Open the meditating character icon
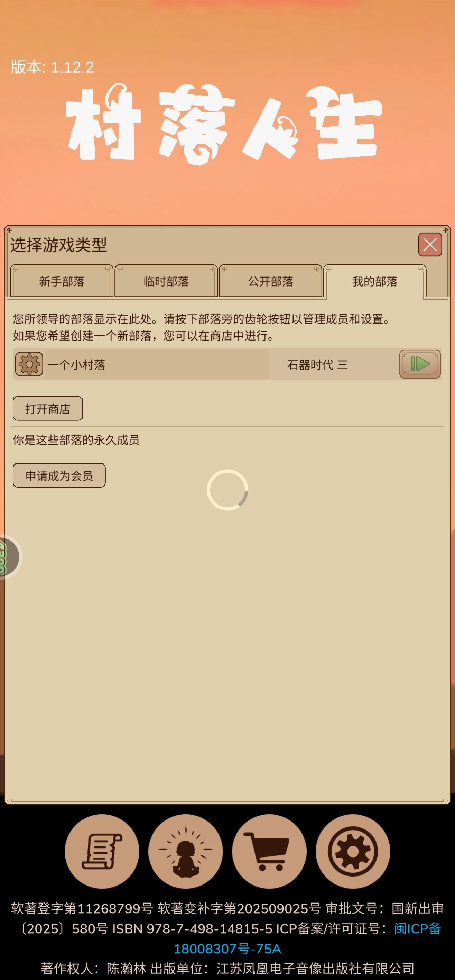The image size is (455, 980). [186, 851]
